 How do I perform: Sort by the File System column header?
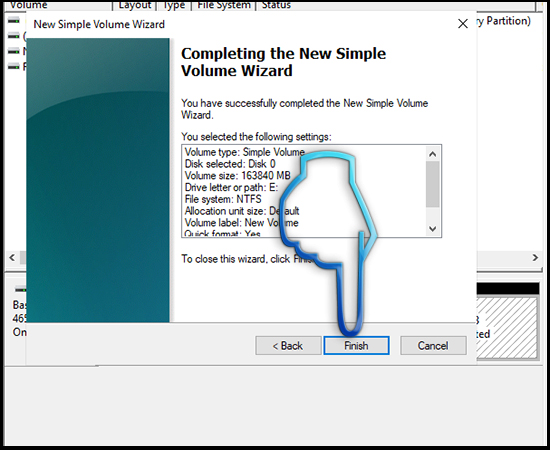pyautogui.click(x=224, y=5)
